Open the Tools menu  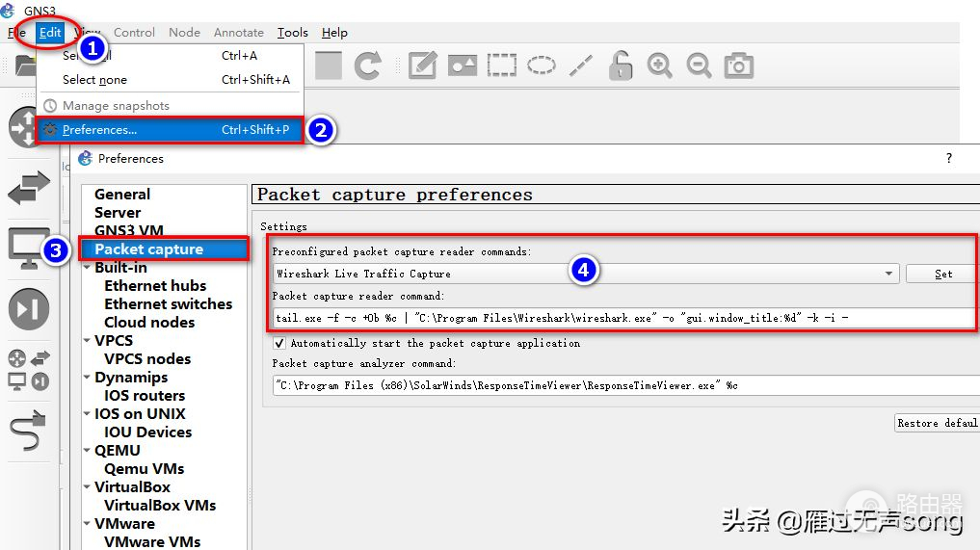click(x=292, y=32)
